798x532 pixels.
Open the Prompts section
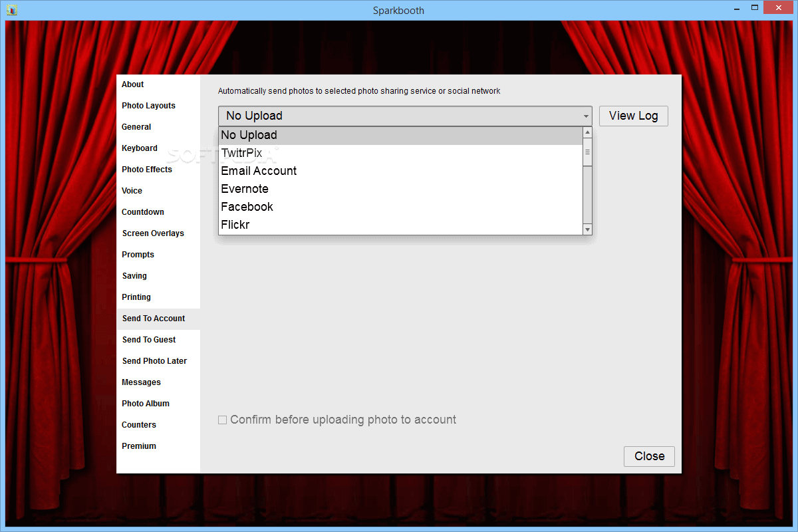(x=158, y=255)
